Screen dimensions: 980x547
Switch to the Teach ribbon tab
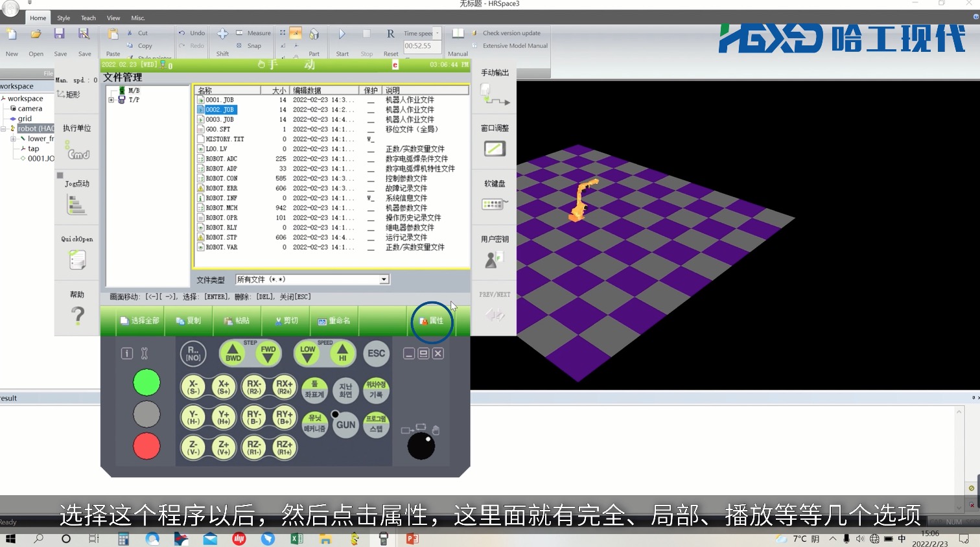click(x=88, y=18)
